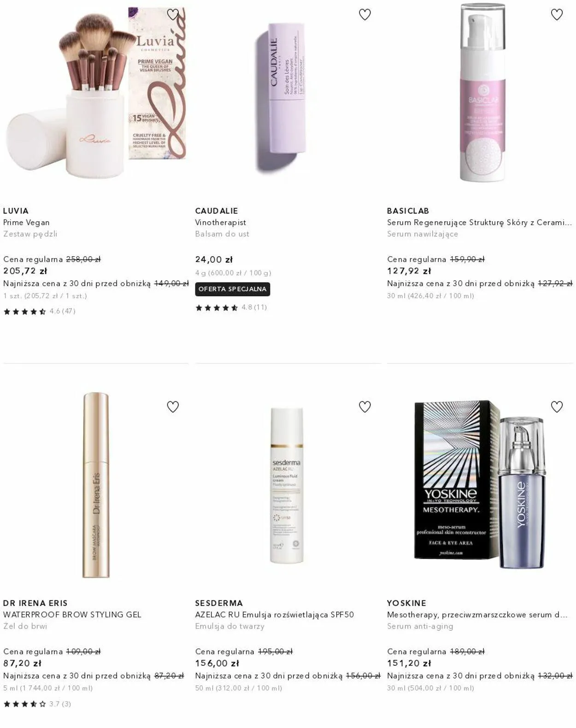Add Luvia Prime Vegan brushes to wishlist

173,15
